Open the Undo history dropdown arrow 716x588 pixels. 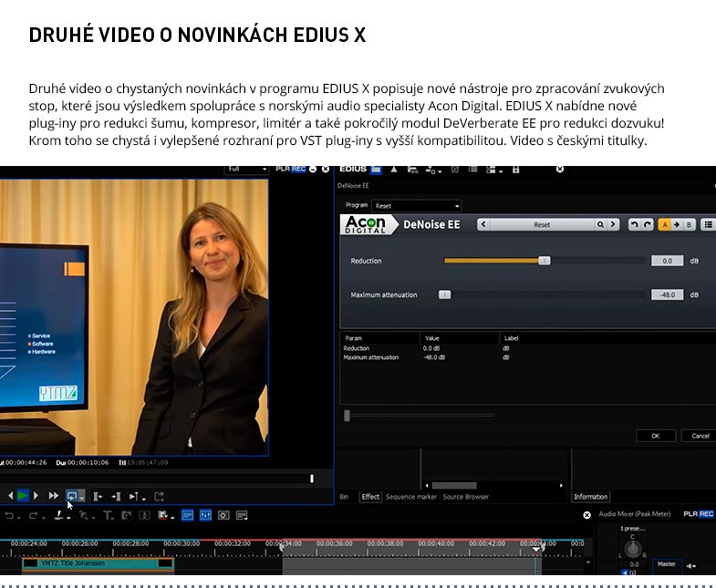19,517
